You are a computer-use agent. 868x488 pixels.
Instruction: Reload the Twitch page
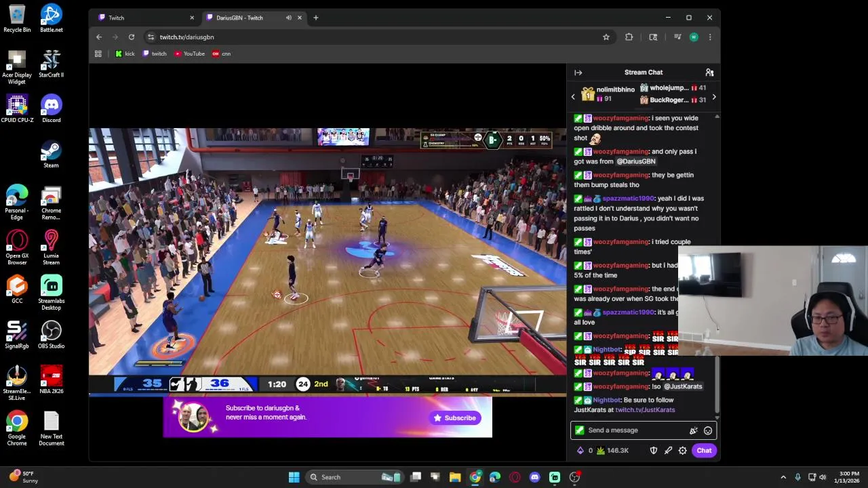[x=132, y=37]
